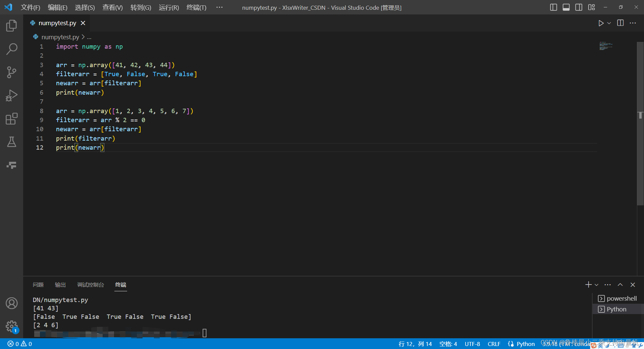The width and height of the screenshot is (644, 349).
Task: Split the editor to the right
Action: point(621,23)
